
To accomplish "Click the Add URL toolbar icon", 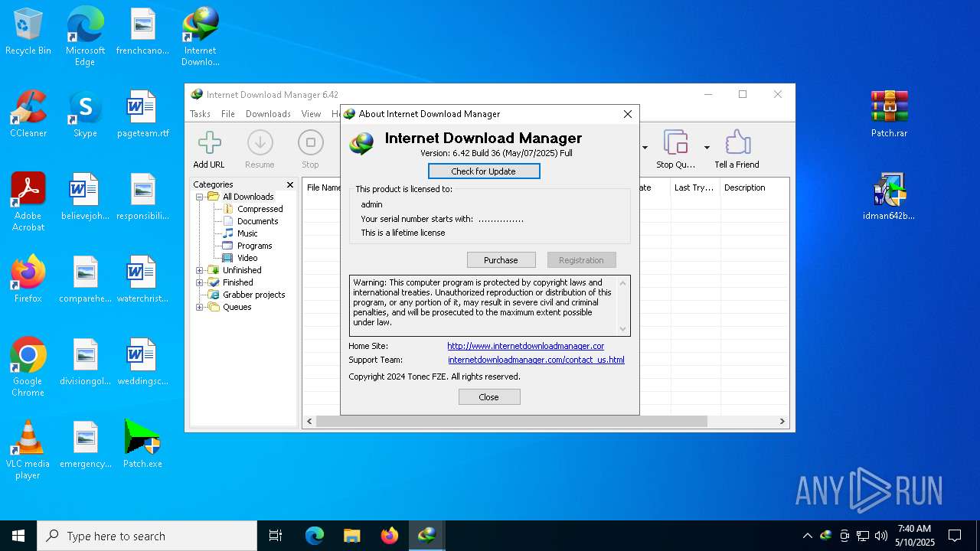I will (209, 149).
